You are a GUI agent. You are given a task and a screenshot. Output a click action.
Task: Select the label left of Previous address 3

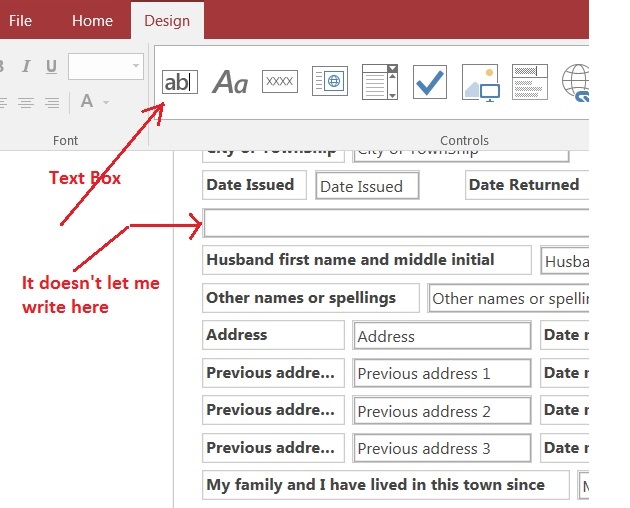pos(273,447)
